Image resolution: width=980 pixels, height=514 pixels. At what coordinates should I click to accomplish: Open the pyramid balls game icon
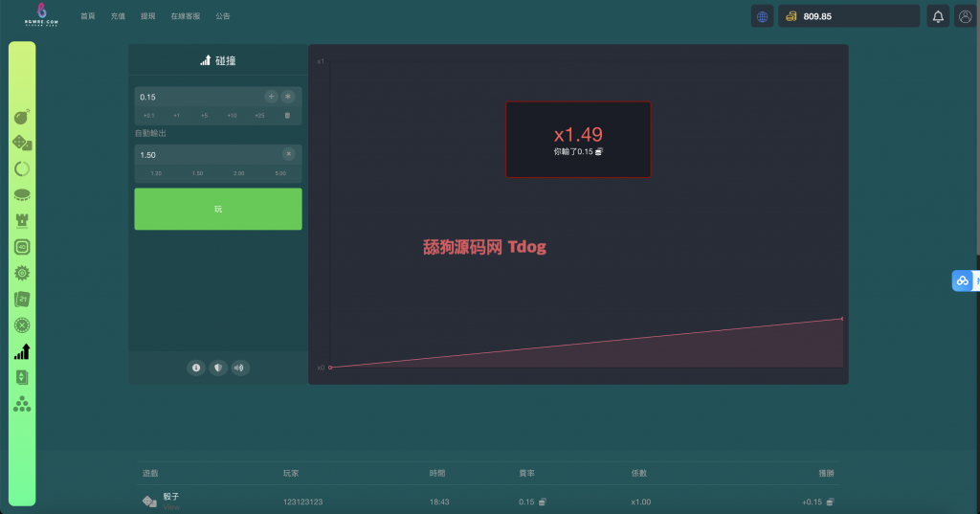coord(22,404)
